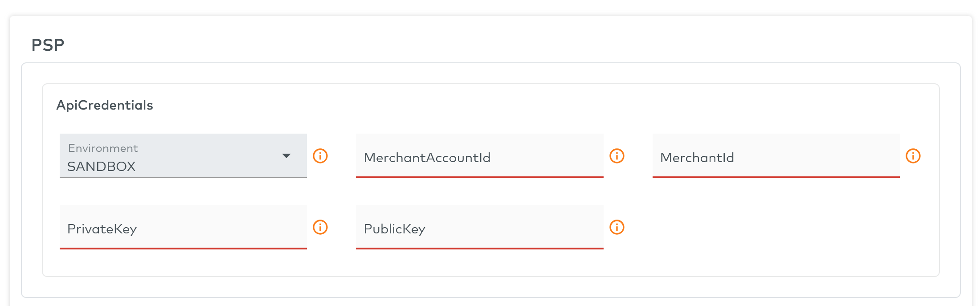Click into the MerchantId text field

tap(776, 156)
